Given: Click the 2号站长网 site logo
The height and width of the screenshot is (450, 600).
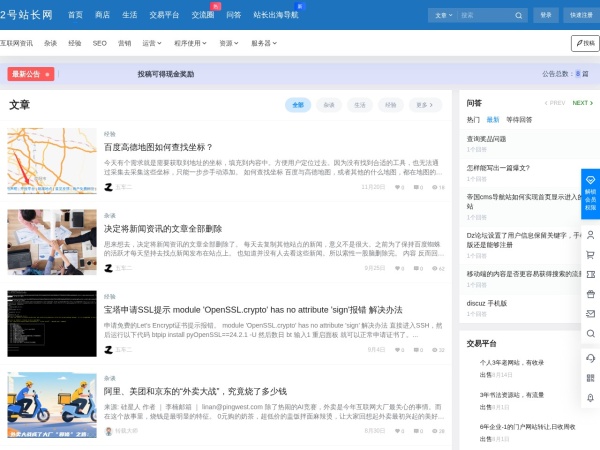Looking at the screenshot, I should point(26,15).
